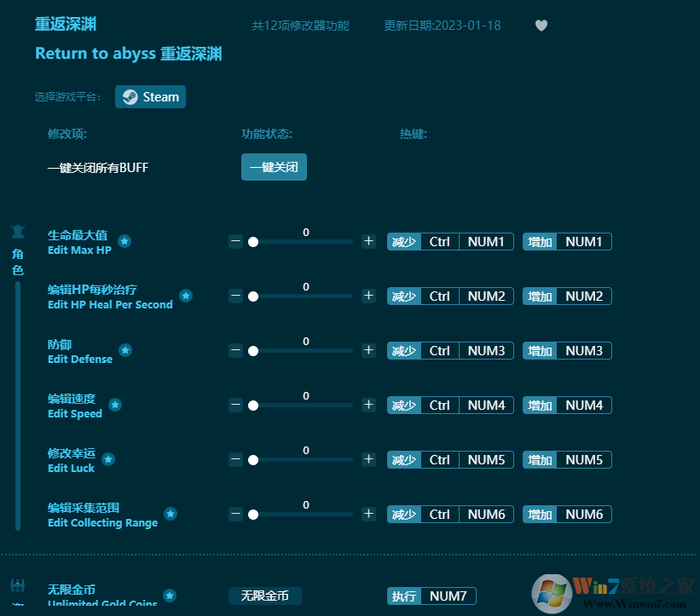Increase Edit Speed with plus button
Image resolution: width=700 pixels, height=616 pixels.
click(x=368, y=405)
